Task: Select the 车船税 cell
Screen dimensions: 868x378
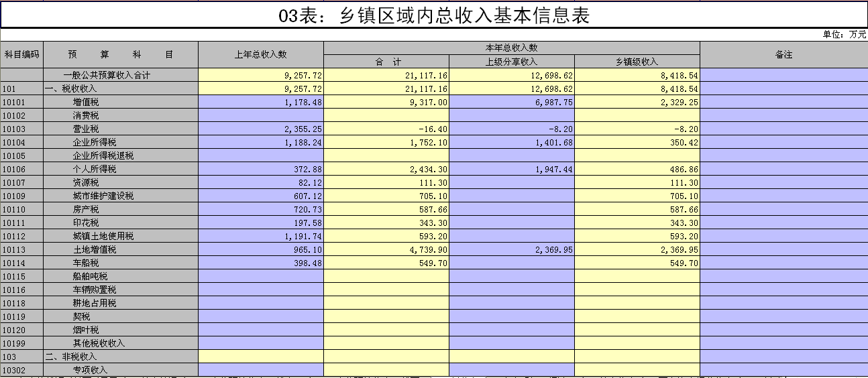Action: pyautogui.click(x=121, y=263)
